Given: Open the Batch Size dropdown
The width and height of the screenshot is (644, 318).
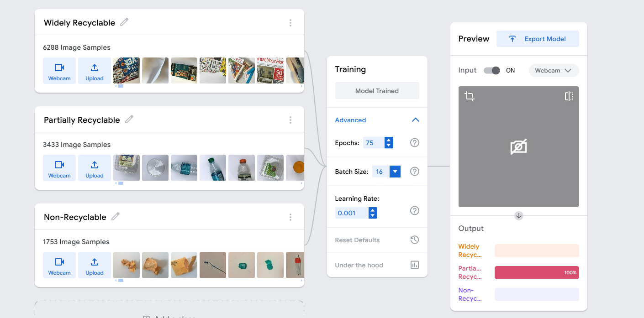Looking at the screenshot, I should [x=395, y=172].
